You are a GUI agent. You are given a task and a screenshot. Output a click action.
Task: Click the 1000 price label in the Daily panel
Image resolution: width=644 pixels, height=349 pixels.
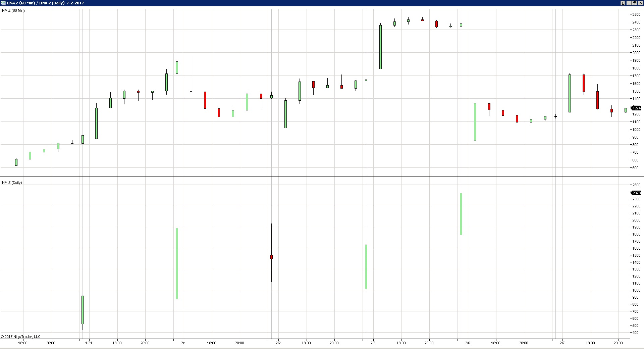tap(636, 290)
